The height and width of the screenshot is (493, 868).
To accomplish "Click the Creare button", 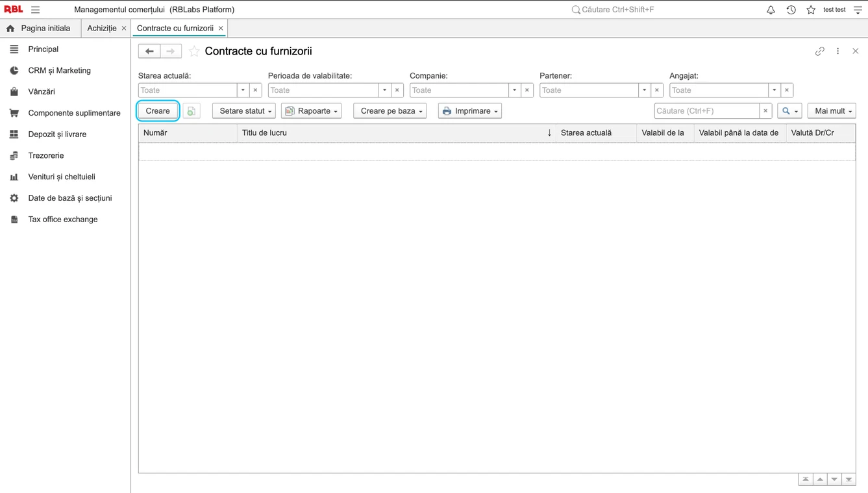I will coord(158,111).
